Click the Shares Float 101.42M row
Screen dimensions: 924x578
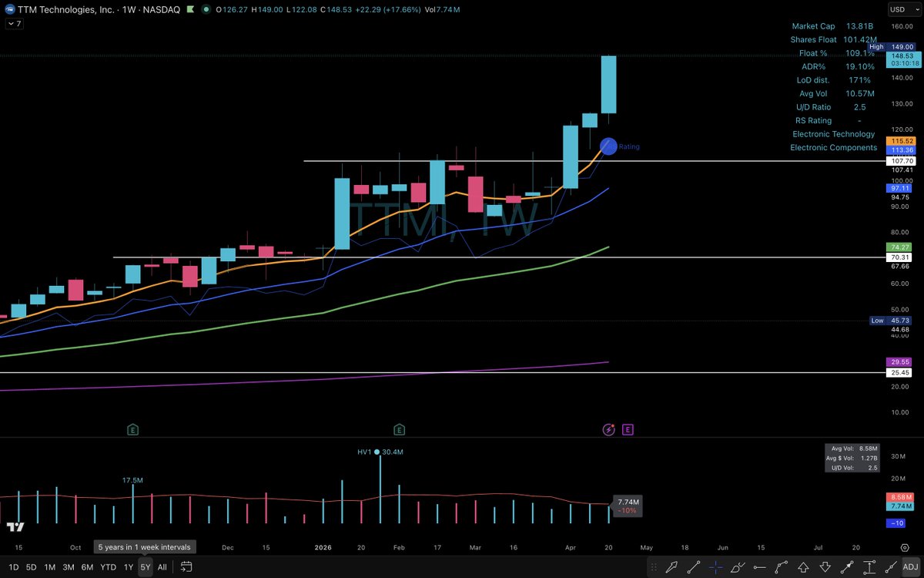click(x=833, y=39)
